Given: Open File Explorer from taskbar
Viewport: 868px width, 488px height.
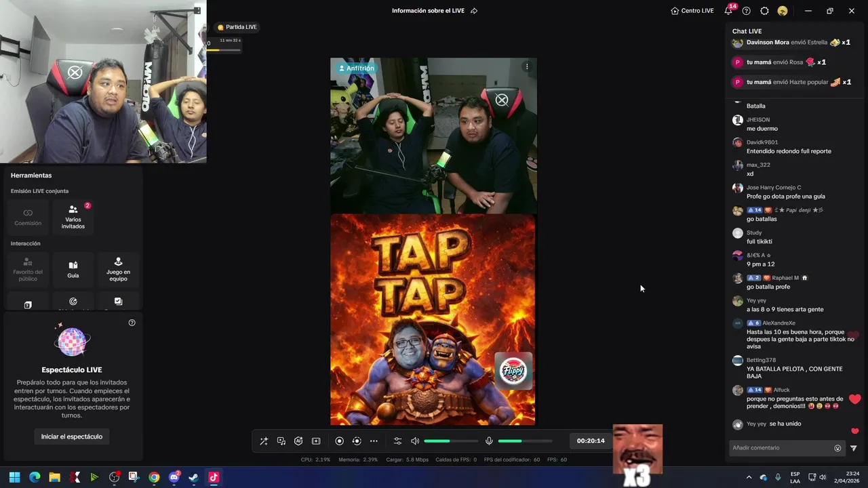Looking at the screenshot, I should pos(54,477).
